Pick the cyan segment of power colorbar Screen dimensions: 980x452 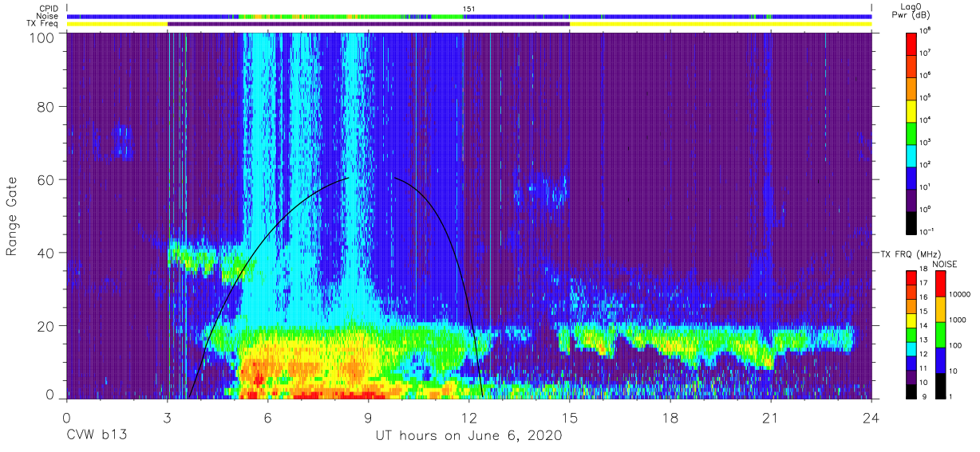tap(911, 155)
